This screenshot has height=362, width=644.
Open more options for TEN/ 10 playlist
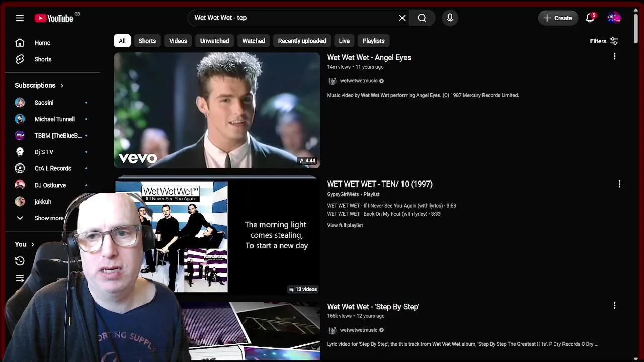click(619, 184)
